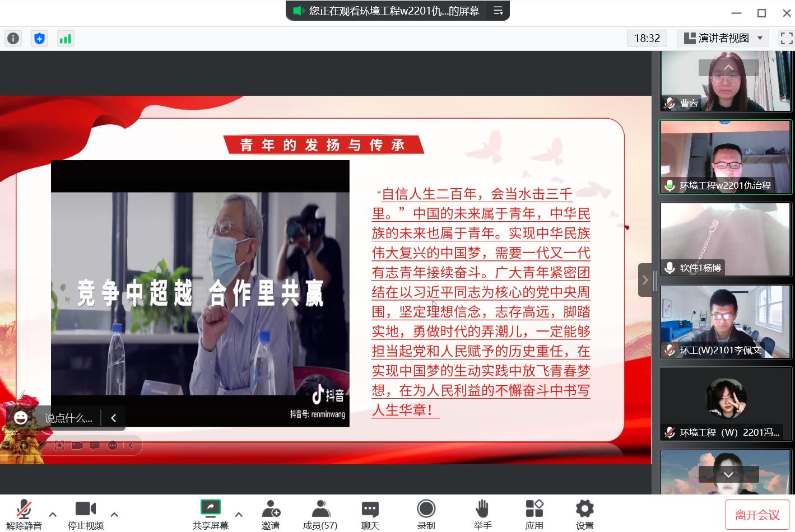This screenshot has height=532, width=795.
Task: Collapse the participant video side panel
Action: (x=645, y=280)
